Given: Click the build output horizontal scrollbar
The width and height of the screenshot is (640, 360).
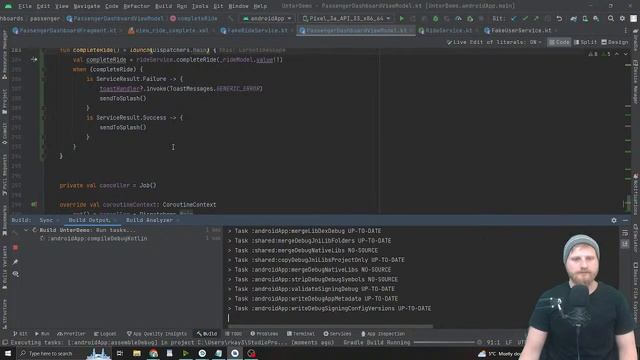Looking at the screenshot, I should tap(330, 326).
